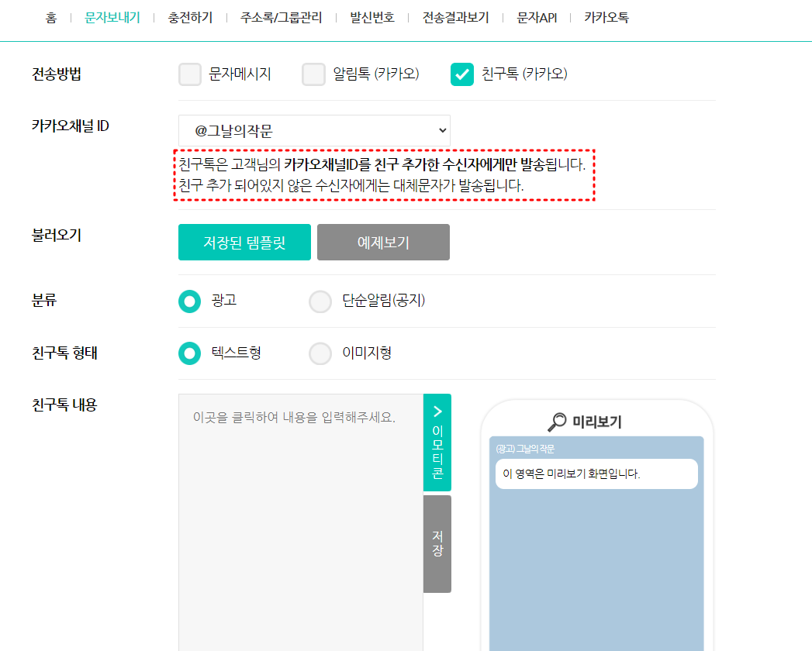This screenshot has width=812, height=651.
Task: Click the 친구톡 내용 text area
Action: (x=301, y=522)
